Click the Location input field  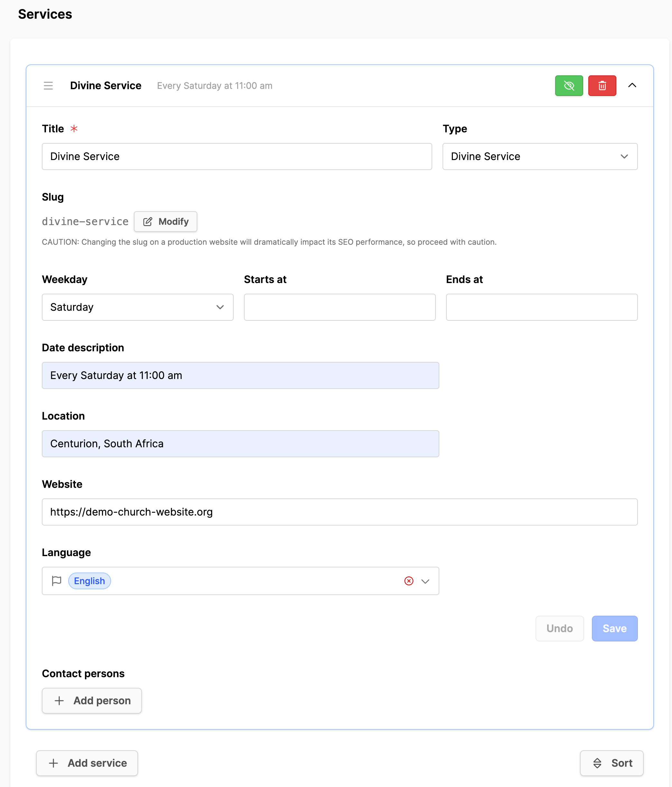(x=240, y=444)
